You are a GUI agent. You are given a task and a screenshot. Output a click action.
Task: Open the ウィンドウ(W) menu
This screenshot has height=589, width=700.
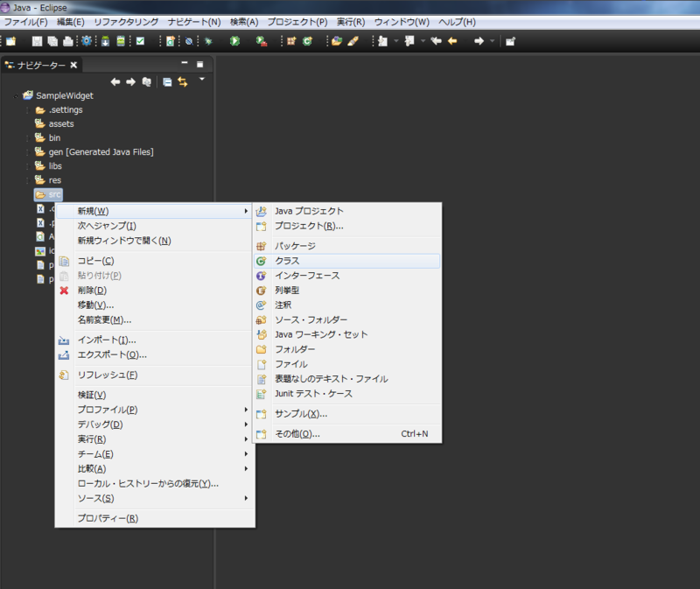[402, 22]
